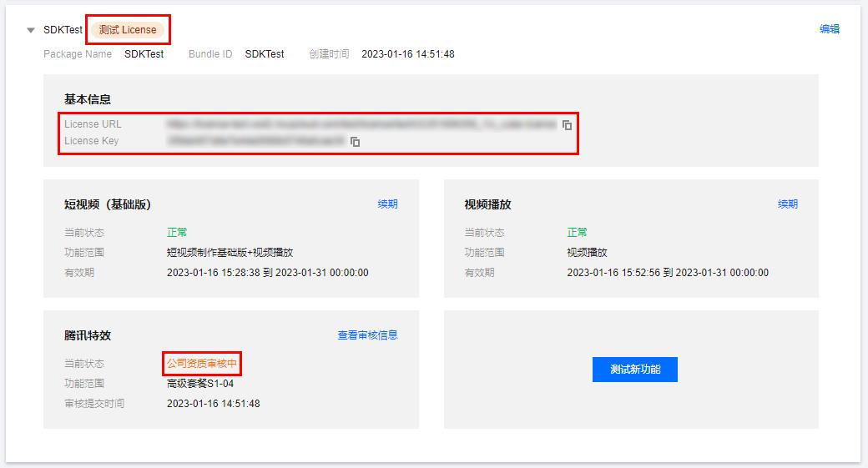The image size is (868, 468).
Task: Copy the License URL with its copy icon
Action: (567, 125)
